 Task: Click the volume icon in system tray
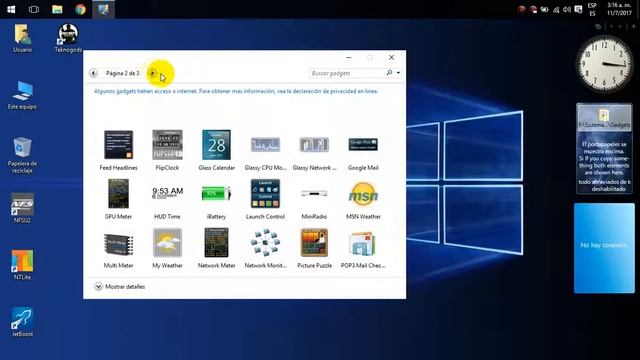tap(567, 9)
